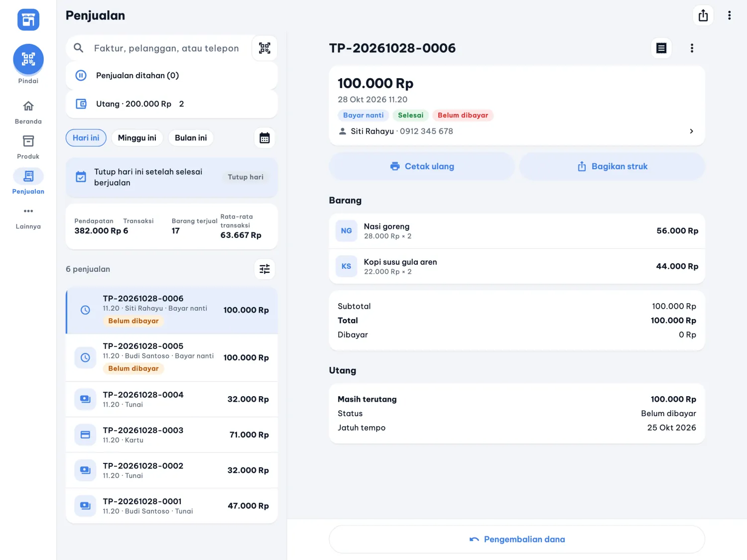Scan QR code from search bar
Screen dimensions: 747x560
point(264,48)
